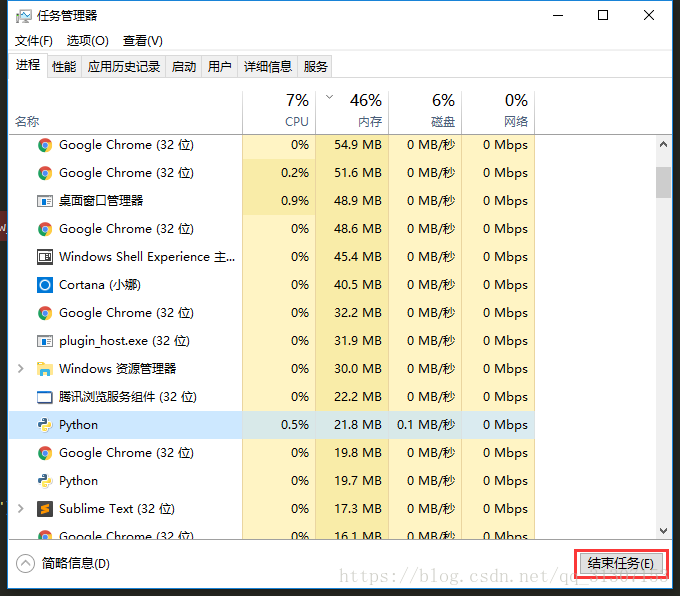Sort by the 磁盘 column header
This screenshot has width=680, height=596.
(x=425, y=112)
